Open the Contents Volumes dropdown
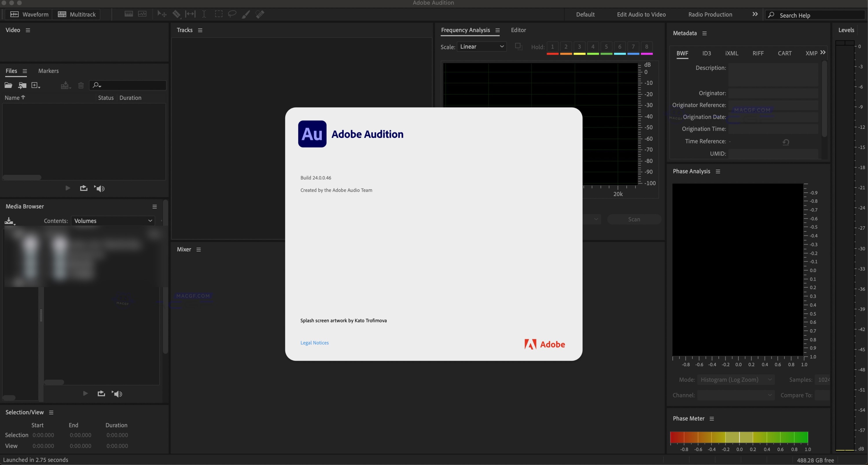Image resolution: width=868 pixels, height=465 pixels. [113, 221]
